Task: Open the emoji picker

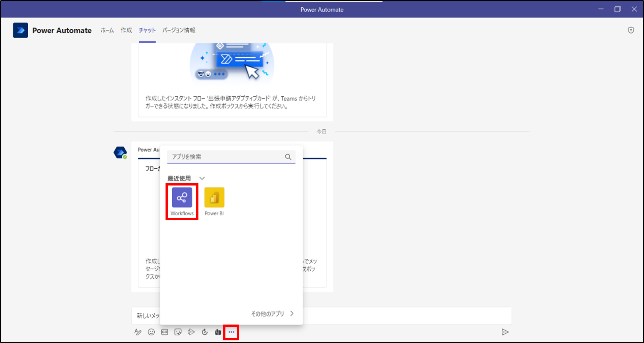Action: coord(151,332)
